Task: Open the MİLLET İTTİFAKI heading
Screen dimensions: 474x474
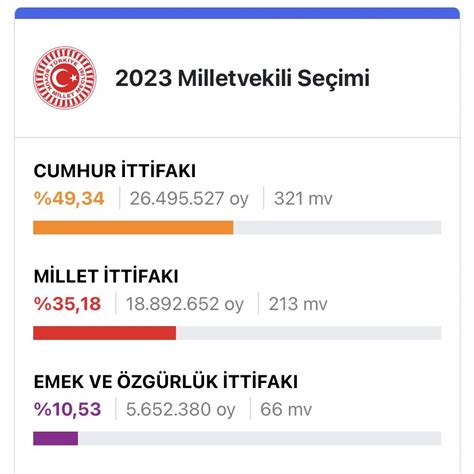Action: pyautogui.click(x=106, y=276)
